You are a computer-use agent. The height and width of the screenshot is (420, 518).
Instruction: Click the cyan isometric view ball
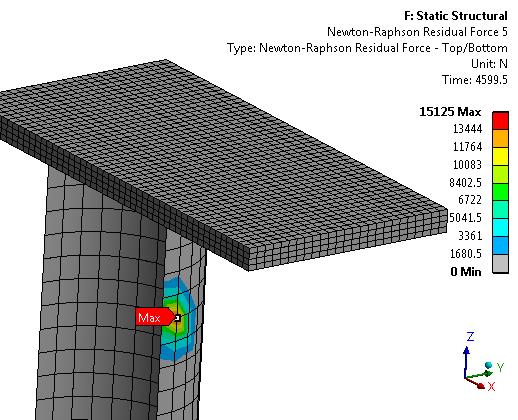coord(489,365)
